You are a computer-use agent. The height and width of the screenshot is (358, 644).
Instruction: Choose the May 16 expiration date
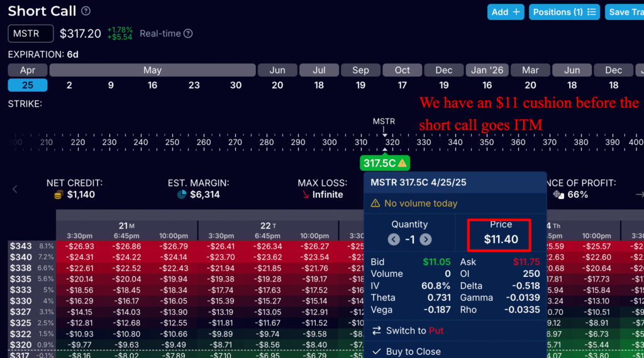coord(152,85)
